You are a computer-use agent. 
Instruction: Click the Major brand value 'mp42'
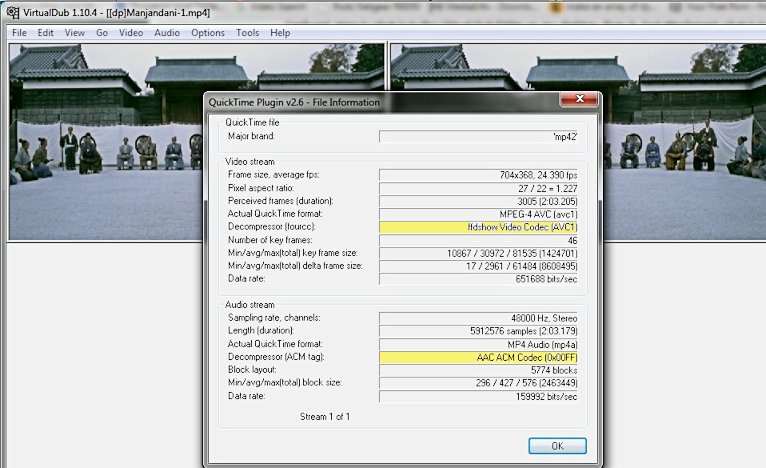pyautogui.click(x=478, y=136)
